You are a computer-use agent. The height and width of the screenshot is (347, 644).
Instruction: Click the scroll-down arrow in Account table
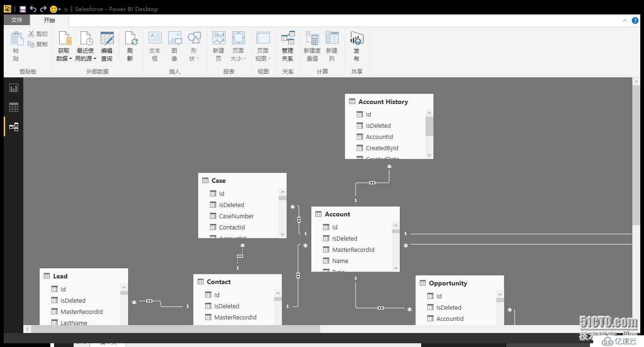pos(396,268)
